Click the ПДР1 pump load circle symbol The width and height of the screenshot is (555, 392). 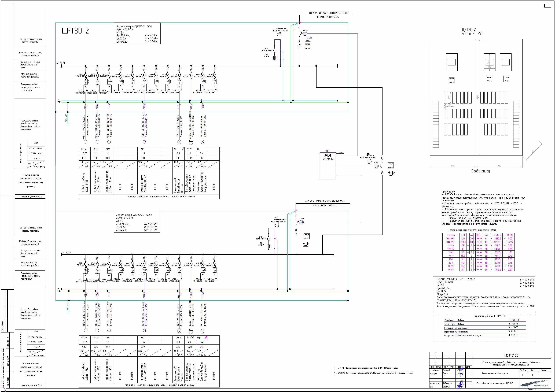pyautogui.click(x=144, y=142)
